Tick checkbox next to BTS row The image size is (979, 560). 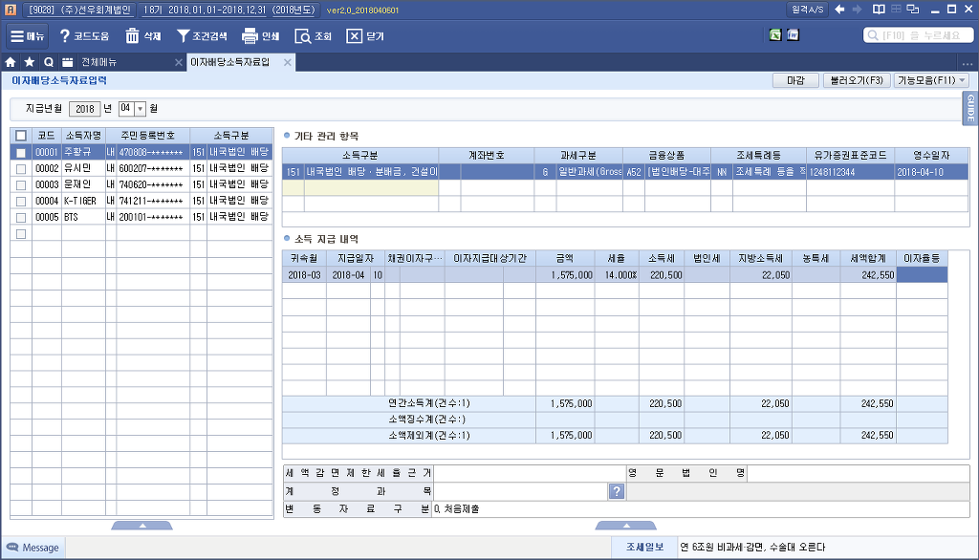tap(21, 217)
